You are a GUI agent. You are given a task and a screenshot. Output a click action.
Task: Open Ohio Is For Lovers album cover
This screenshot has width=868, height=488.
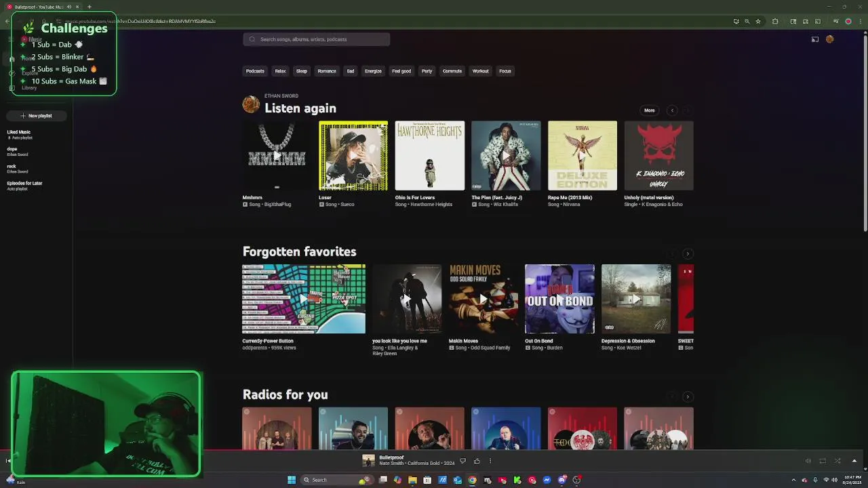(430, 156)
